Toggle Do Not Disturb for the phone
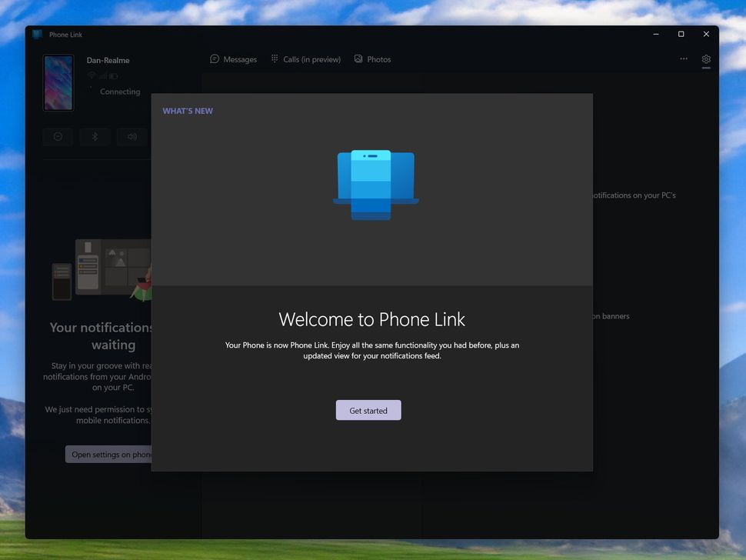This screenshot has width=746, height=560. (58, 136)
